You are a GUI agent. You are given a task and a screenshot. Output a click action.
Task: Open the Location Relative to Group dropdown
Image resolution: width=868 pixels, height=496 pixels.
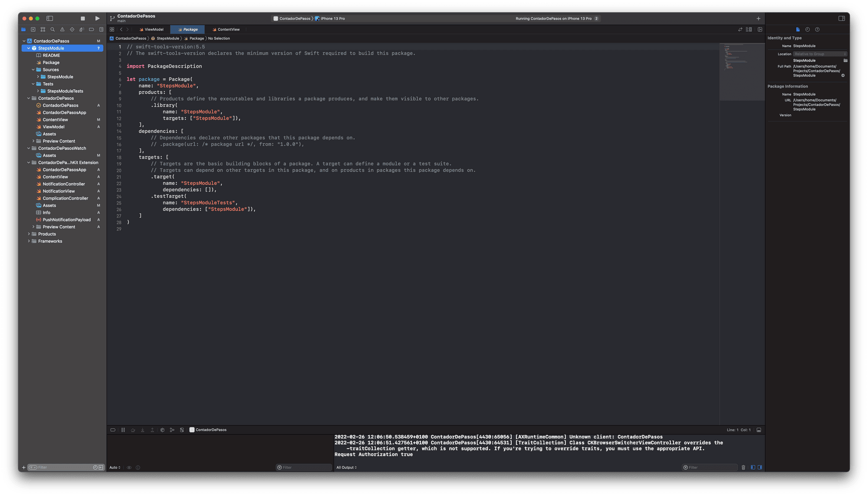[820, 54]
